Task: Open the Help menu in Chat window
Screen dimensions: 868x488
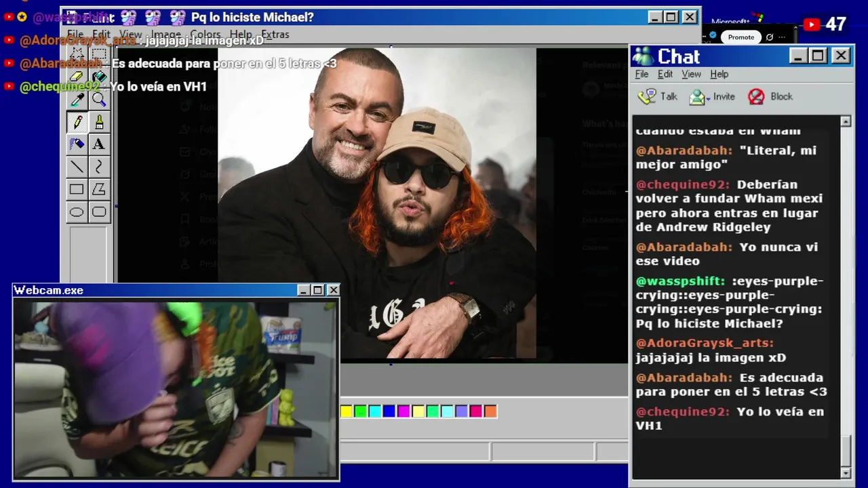Action: pos(719,74)
